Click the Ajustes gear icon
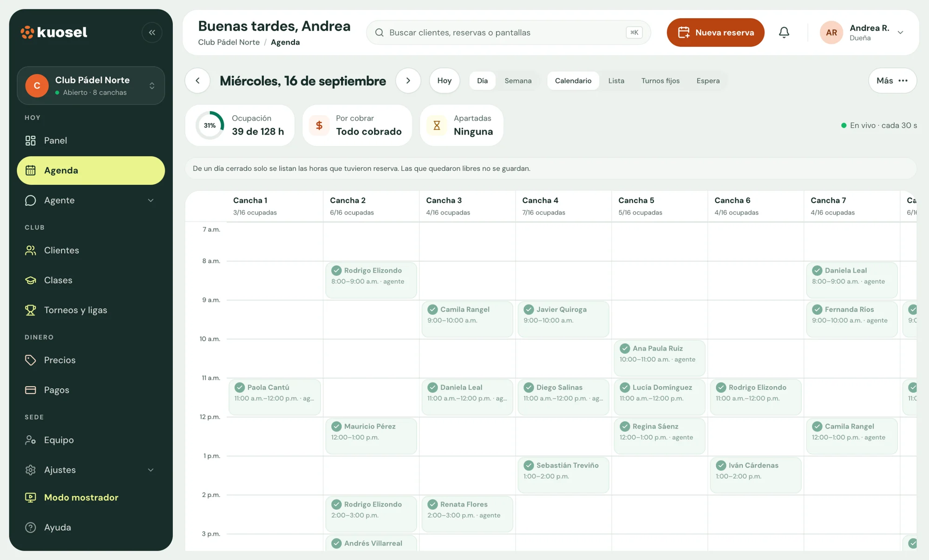Image resolution: width=929 pixels, height=560 pixels. 31,470
